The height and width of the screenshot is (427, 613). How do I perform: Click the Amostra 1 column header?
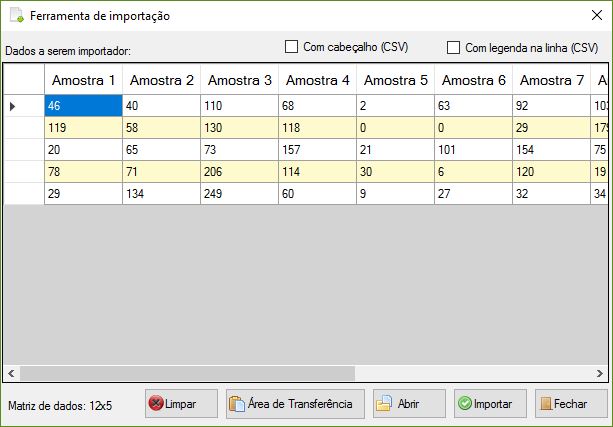(83, 80)
